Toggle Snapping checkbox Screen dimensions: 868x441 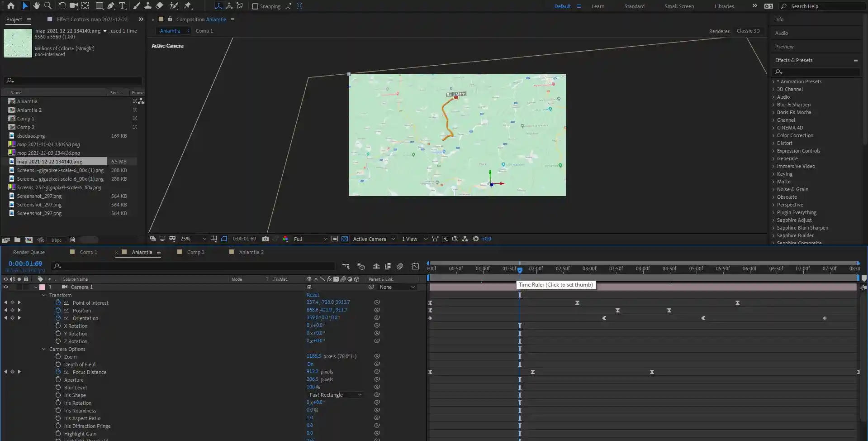click(255, 6)
